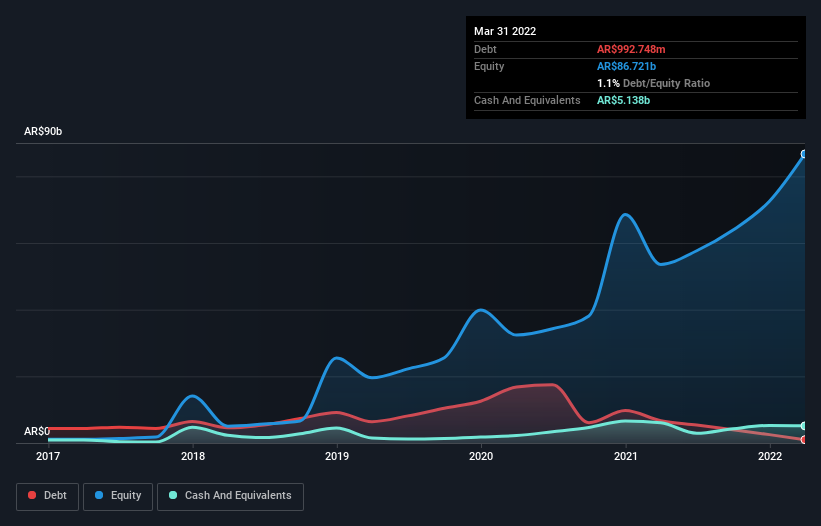The height and width of the screenshot is (526, 821).
Task: Click the Cash And Equivalents endpoint marker
Action: (x=804, y=426)
